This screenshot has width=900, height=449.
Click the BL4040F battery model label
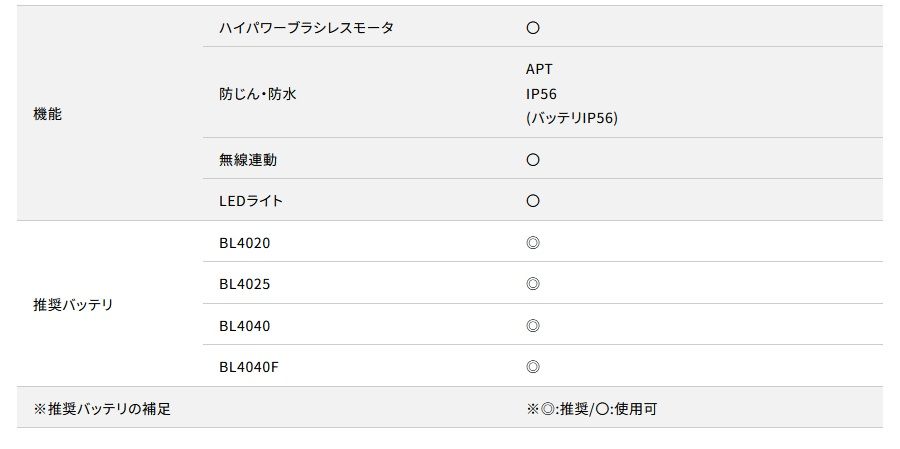(x=248, y=367)
